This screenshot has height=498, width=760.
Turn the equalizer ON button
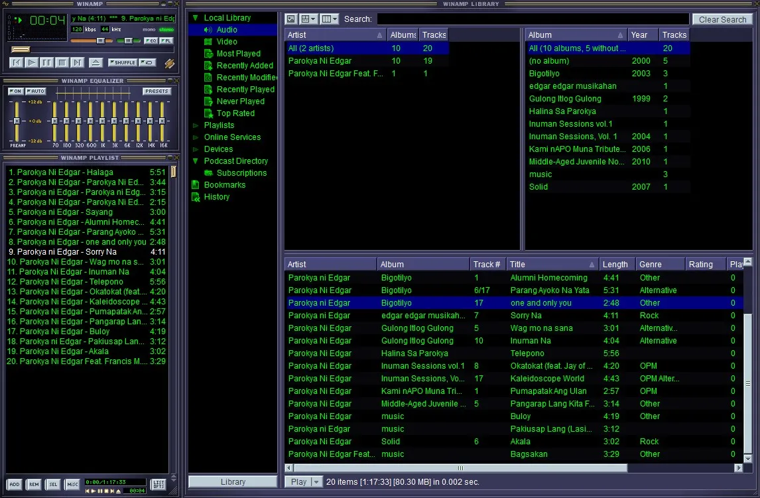tap(16, 91)
